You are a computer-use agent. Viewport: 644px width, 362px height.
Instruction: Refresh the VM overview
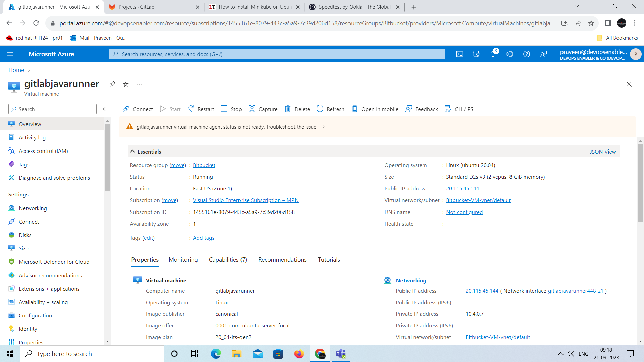click(330, 109)
